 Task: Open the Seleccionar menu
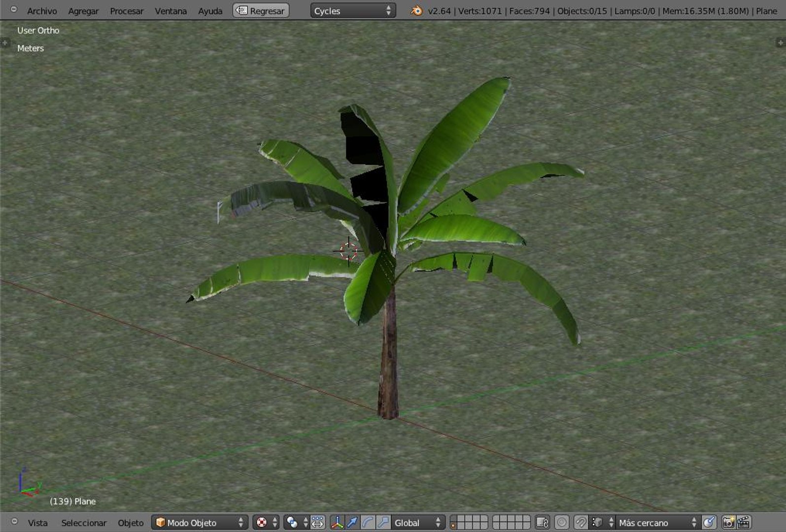click(x=84, y=523)
